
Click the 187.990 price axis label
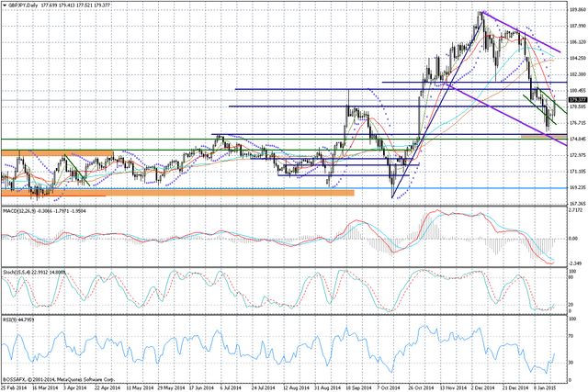577,27
